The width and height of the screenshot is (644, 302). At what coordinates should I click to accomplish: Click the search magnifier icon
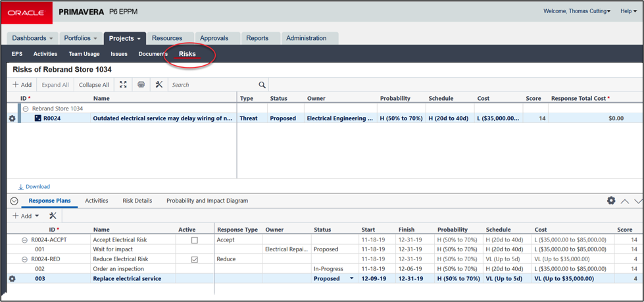pyautogui.click(x=262, y=85)
